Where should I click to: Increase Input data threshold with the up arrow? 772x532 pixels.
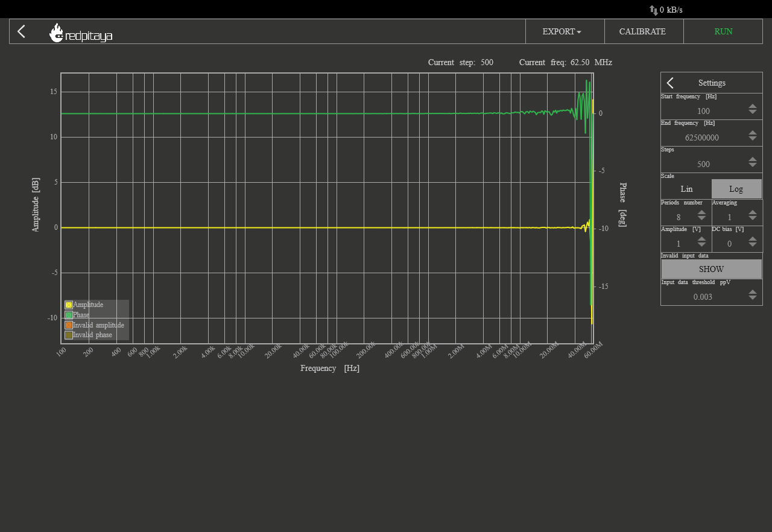pyautogui.click(x=753, y=292)
